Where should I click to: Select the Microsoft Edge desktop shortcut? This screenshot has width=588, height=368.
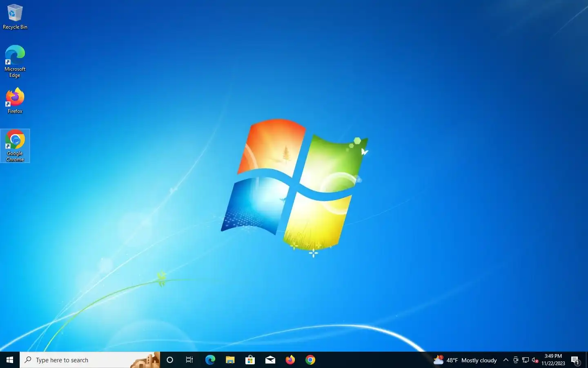coord(15,61)
